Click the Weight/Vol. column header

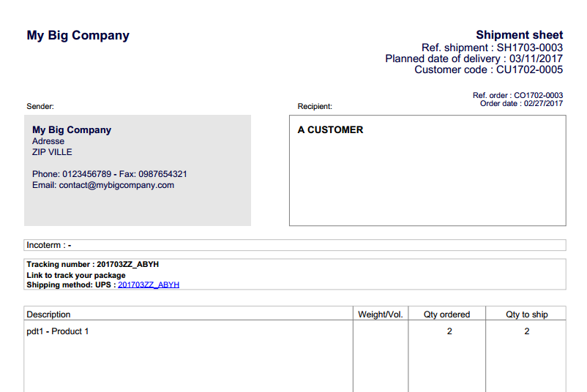pos(381,314)
